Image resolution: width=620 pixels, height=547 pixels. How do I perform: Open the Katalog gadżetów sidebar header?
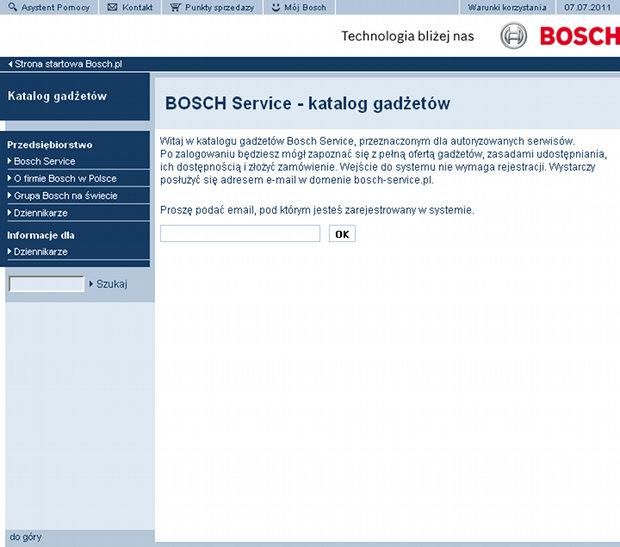(57, 96)
